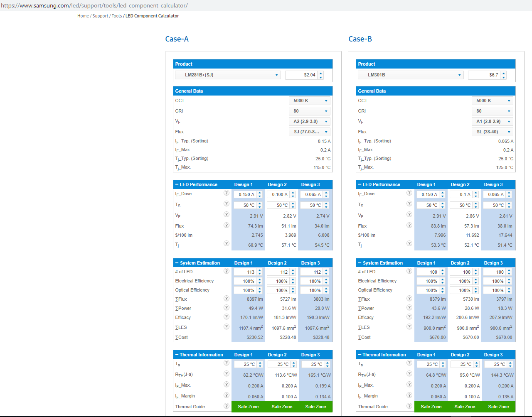Click help icon for Case-B # of LED
The height and width of the screenshot is (417, 532).
pyautogui.click(x=409, y=271)
